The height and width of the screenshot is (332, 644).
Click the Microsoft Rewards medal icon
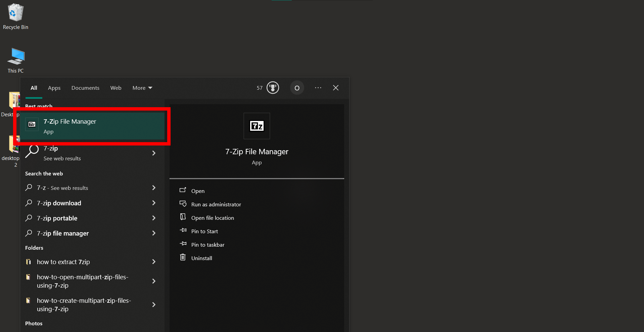click(272, 88)
